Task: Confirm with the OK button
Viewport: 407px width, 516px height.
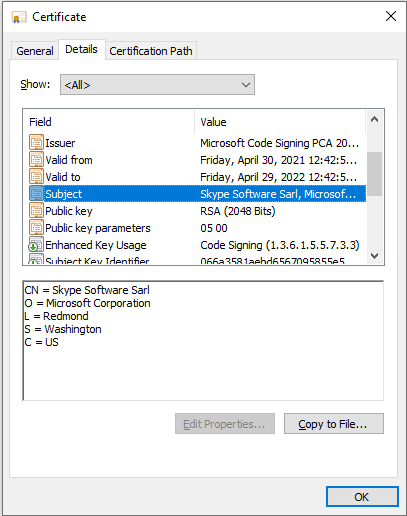Action: 362,497
